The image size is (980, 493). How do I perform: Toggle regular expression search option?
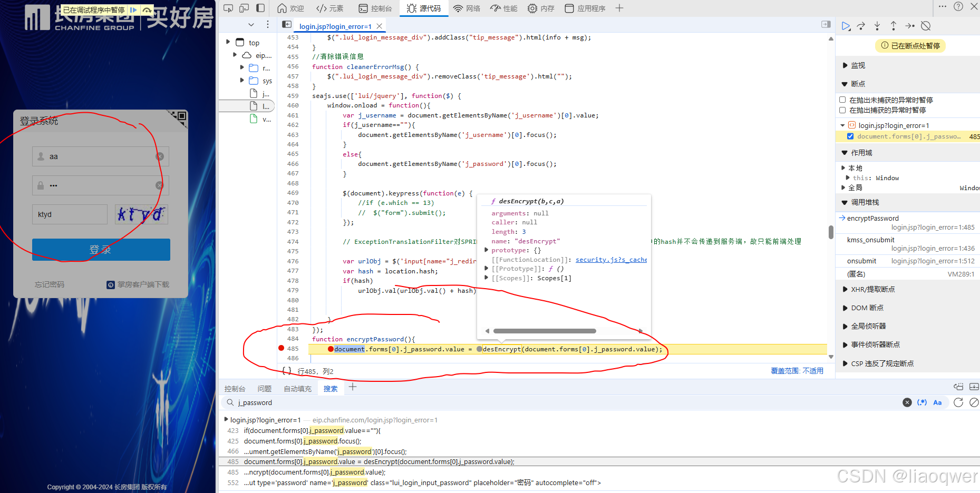pyautogui.click(x=922, y=402)
